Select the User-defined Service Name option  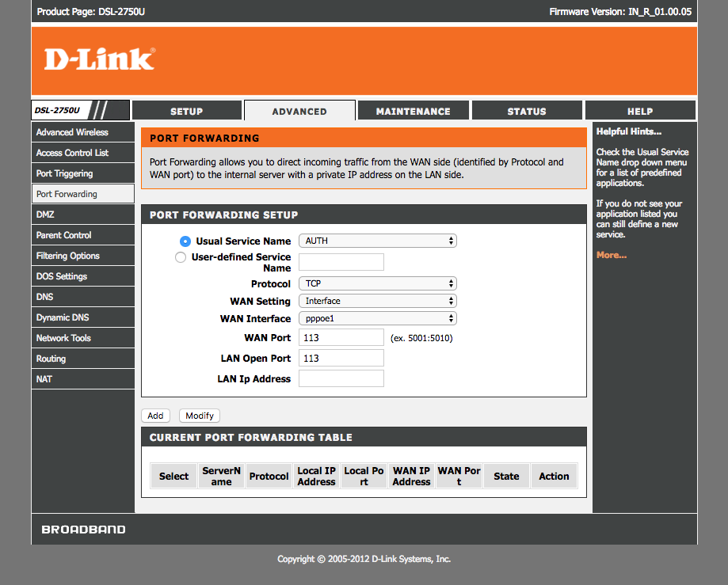coord(181,257)
